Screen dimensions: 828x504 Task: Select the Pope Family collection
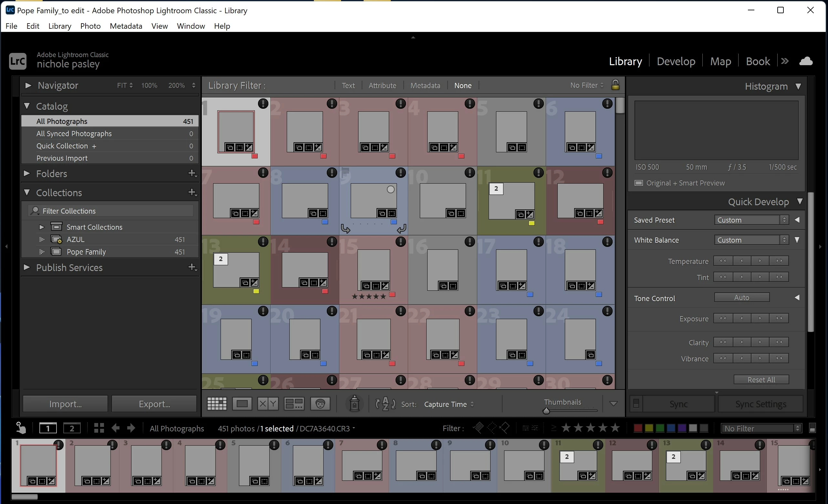[x=86, y=252]
